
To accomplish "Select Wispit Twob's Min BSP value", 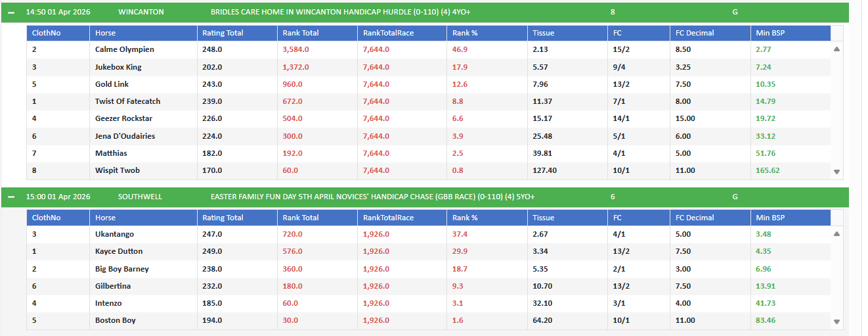I will point(768,170).
